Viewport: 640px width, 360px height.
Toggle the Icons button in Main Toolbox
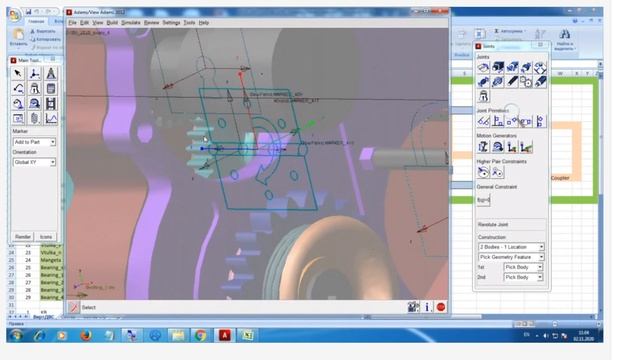click(46, 237)
